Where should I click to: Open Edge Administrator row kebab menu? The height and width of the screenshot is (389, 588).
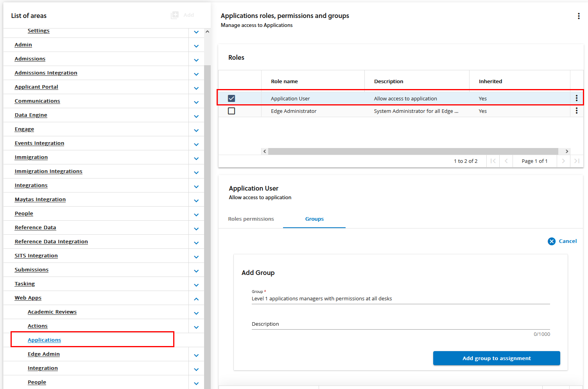coord(576,111)
